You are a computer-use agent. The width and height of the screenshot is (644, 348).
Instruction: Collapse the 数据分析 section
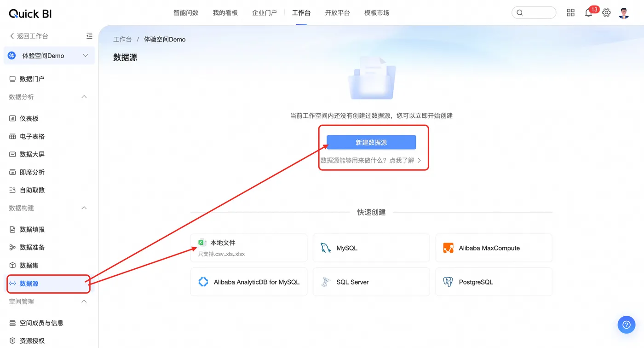(84, 97)
